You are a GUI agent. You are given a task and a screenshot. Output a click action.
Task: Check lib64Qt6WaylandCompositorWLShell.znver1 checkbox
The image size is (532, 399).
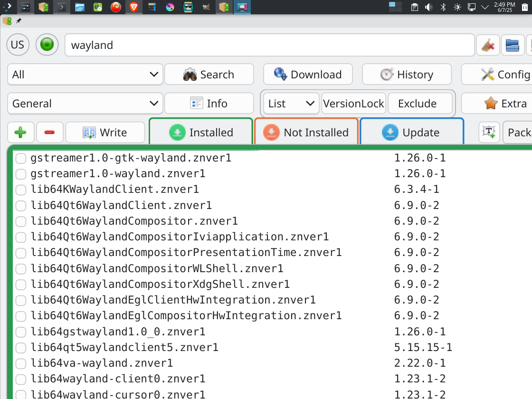tap(21, 269)
